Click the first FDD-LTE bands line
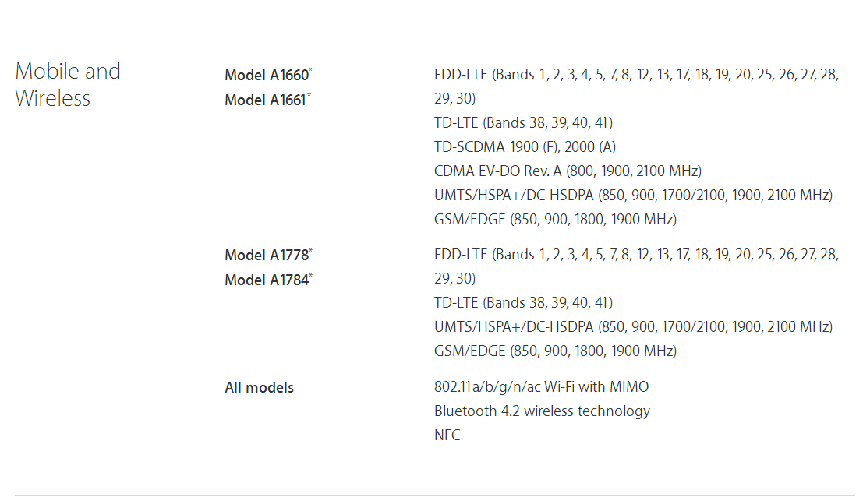863x504 pixels. coord(637,86)
